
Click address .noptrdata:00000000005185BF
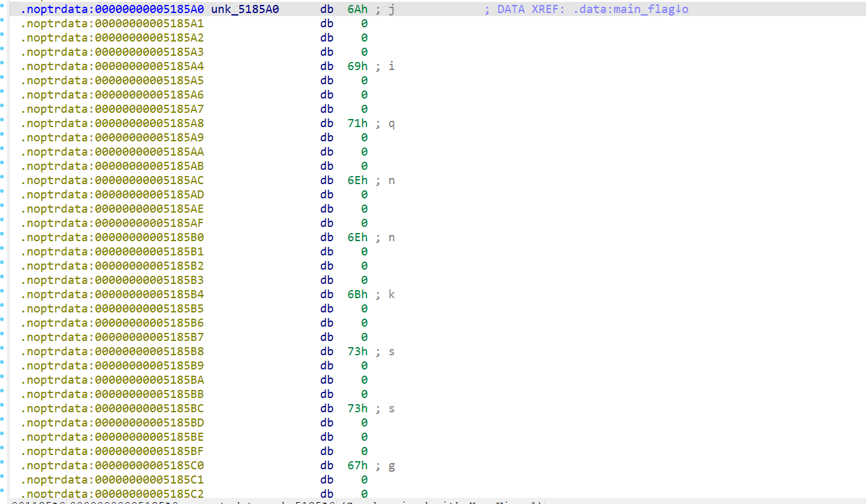(112, 451)
